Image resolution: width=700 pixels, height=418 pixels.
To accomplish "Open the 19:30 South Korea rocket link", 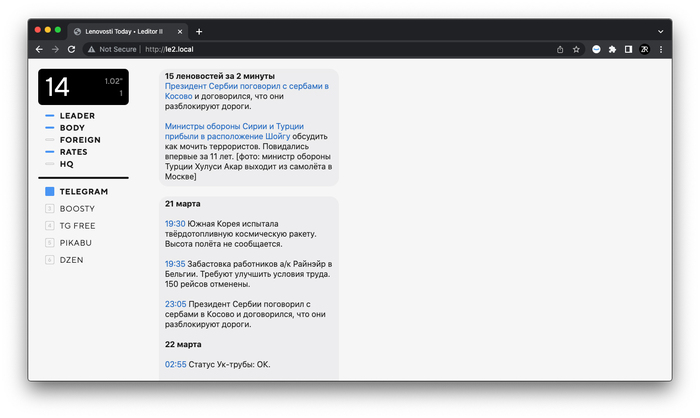I will coord(175,223).
